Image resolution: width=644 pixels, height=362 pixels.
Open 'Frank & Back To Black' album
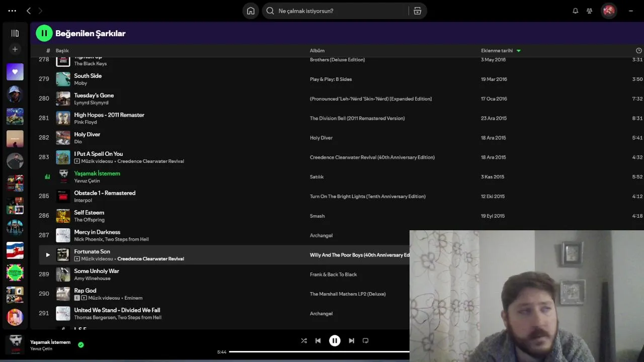[x=333, y=275]
